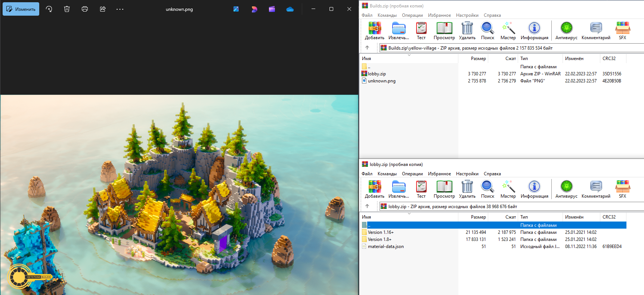Viewport: 644px width, 295px height.
Task: Click Поиск icon in lobby.zip window
Action: click(487, 189)
